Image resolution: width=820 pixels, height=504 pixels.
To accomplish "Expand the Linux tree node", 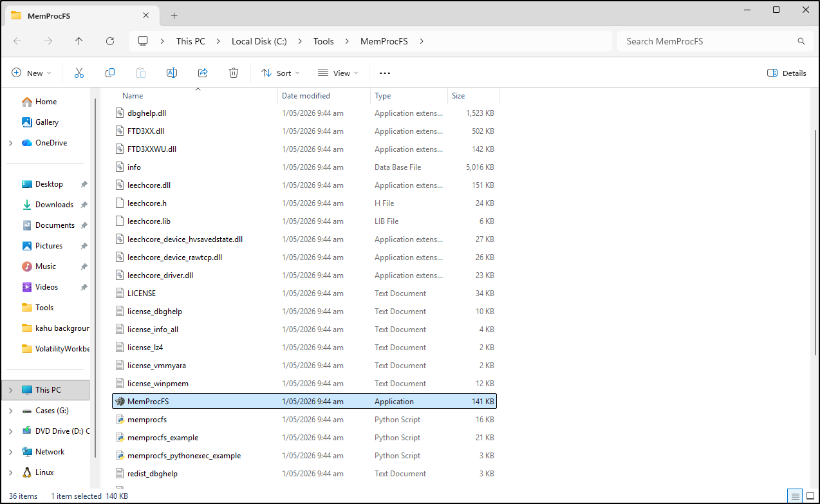I will [x=11, y=472].
